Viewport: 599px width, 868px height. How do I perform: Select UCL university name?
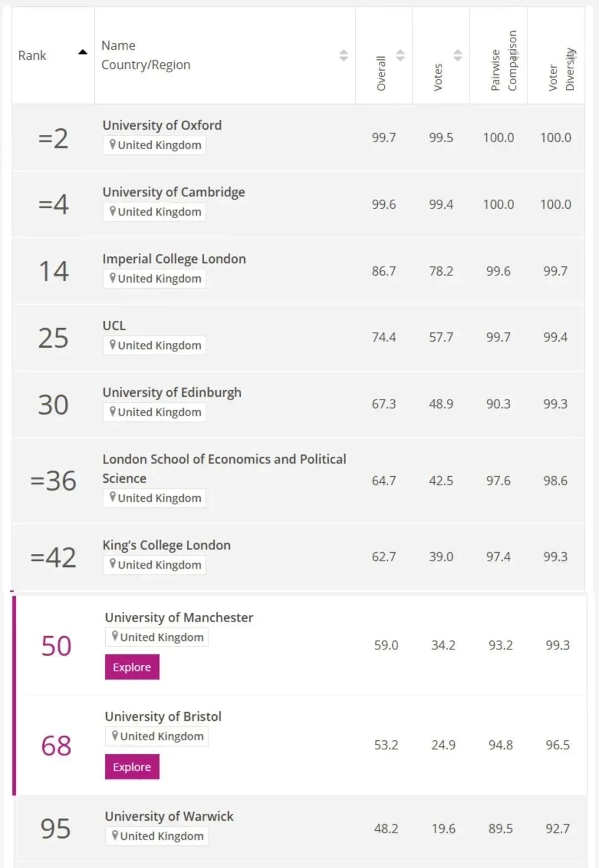[114, 326]
